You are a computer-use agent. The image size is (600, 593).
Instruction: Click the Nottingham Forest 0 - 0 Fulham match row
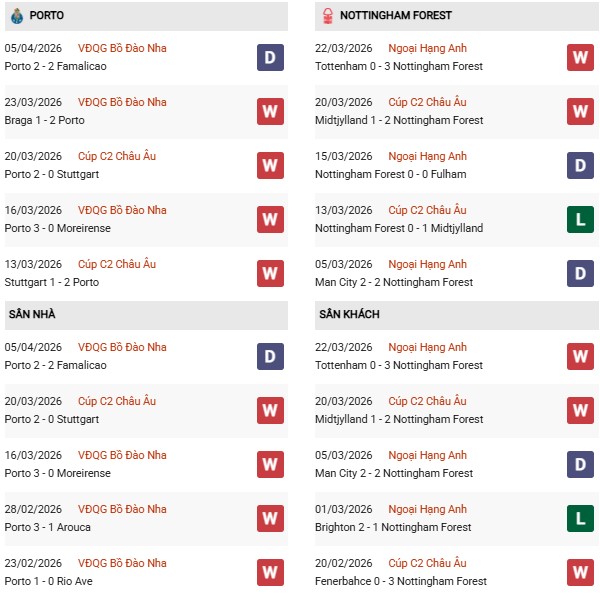click(x=389, y=174)
